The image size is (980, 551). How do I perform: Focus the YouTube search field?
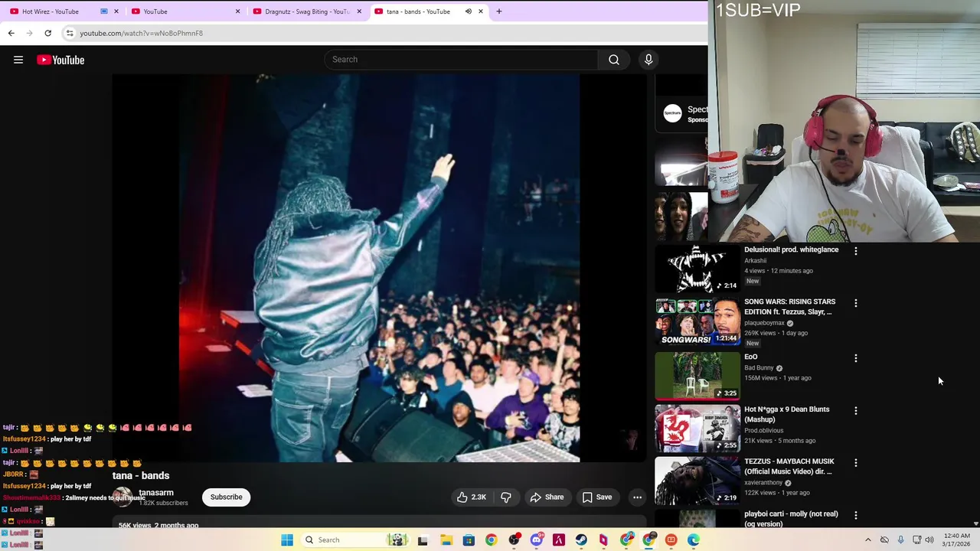461,60
